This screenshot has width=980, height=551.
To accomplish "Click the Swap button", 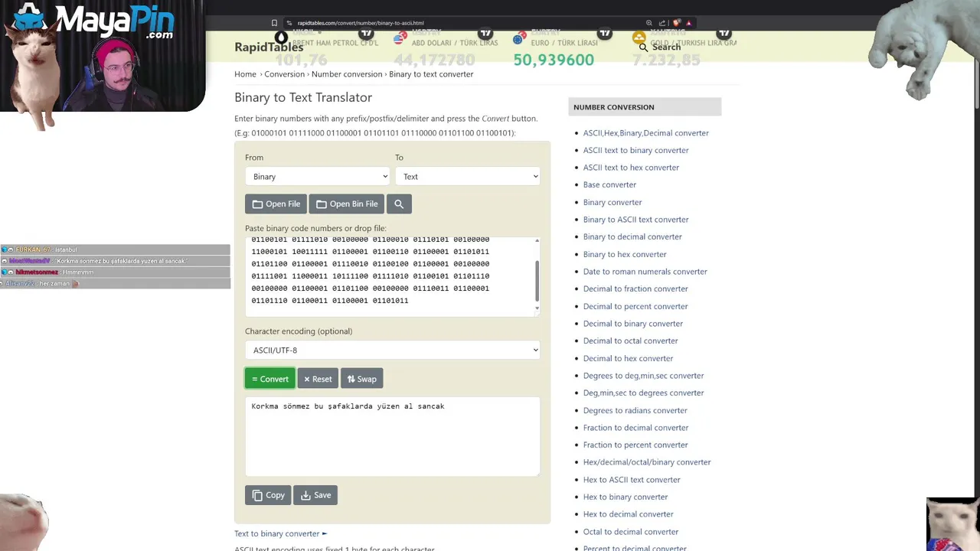I will (361, 379).
